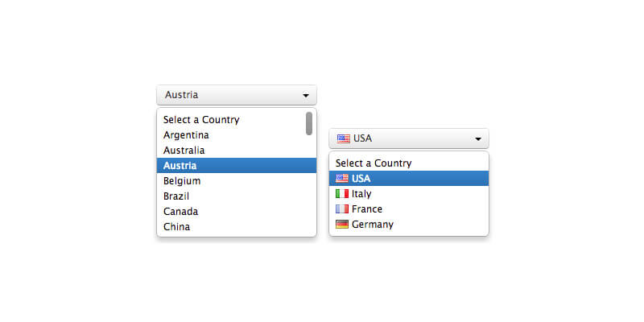
Task: Click the France flag icon
Action: 342,209
